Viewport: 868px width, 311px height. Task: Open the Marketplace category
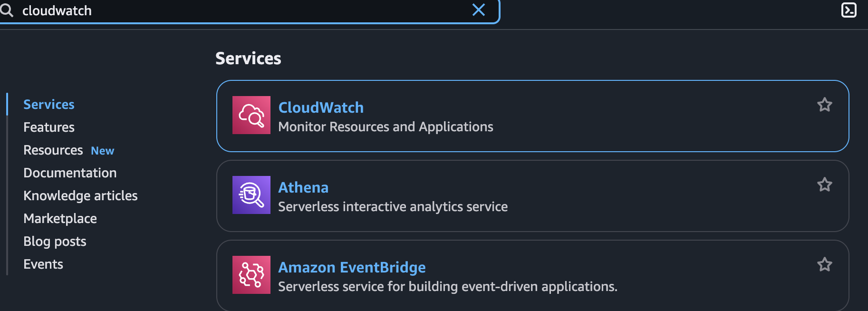[60, 219]
